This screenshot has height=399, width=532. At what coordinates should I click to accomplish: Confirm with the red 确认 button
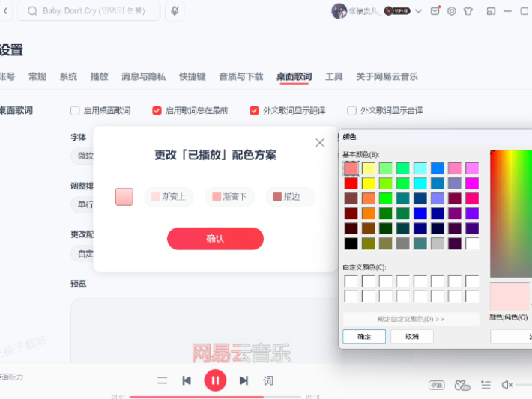pos(215,239)
